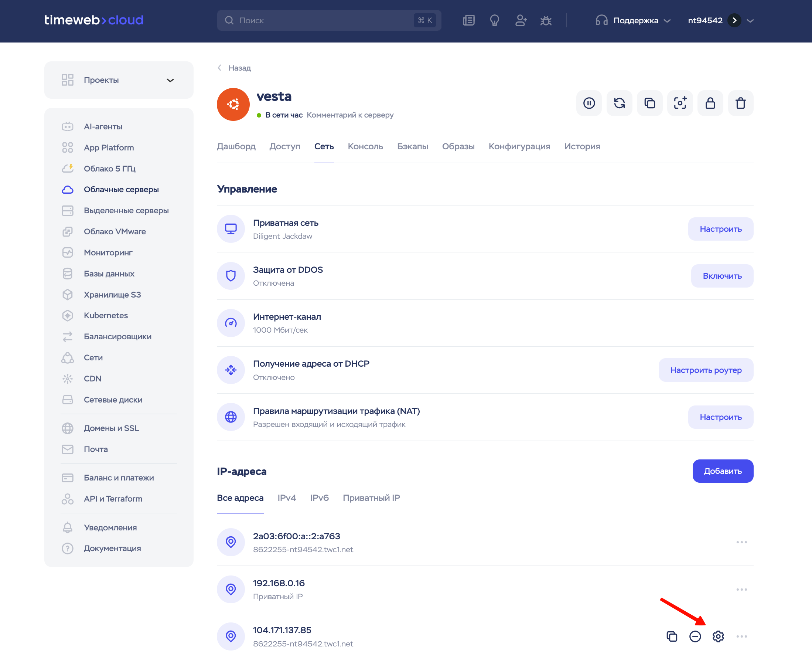The height and width of the screenshot is (669, 812).
Task: Open the news icon in header
Action: pyautogui.click(x=468, y=20)
